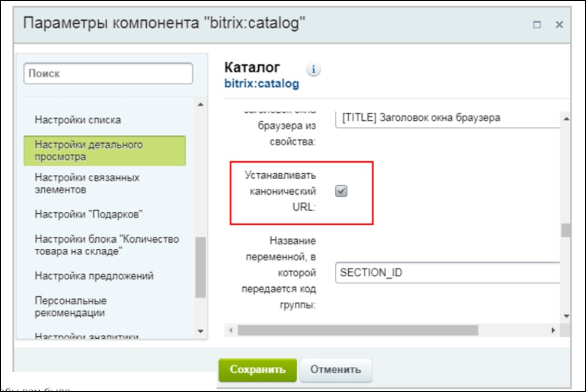Image resolution: width=586 pixels, height=392 pixels.
Task: Click the parameters panel scroll down arrow
Action: [x=566, y=316]
